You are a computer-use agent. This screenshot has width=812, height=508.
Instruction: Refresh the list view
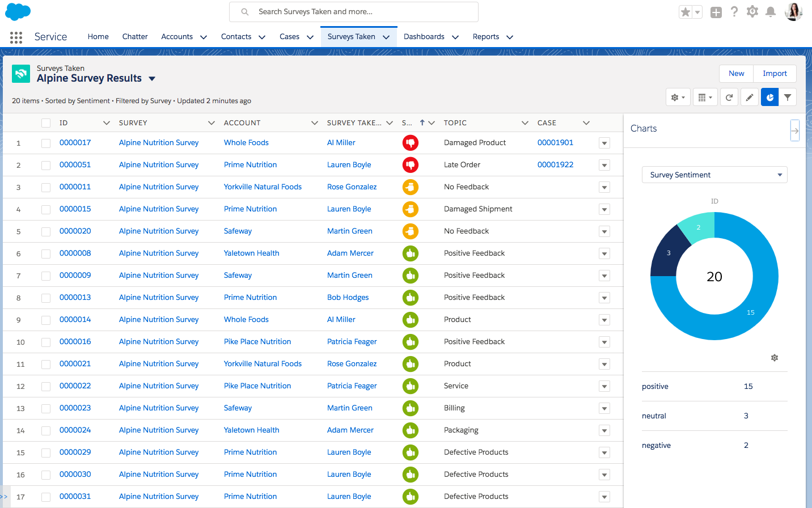[729, 98]
